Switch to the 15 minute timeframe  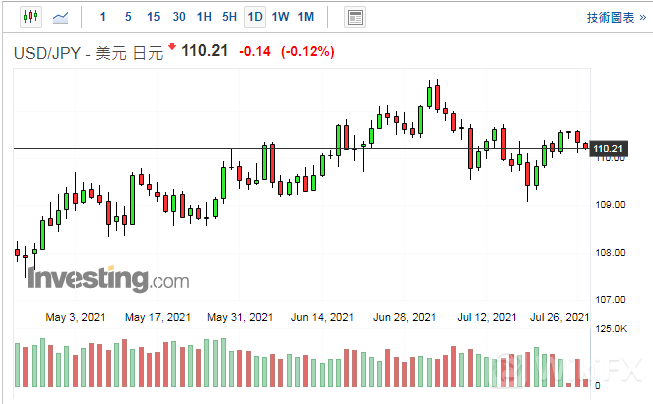[153, 17]
